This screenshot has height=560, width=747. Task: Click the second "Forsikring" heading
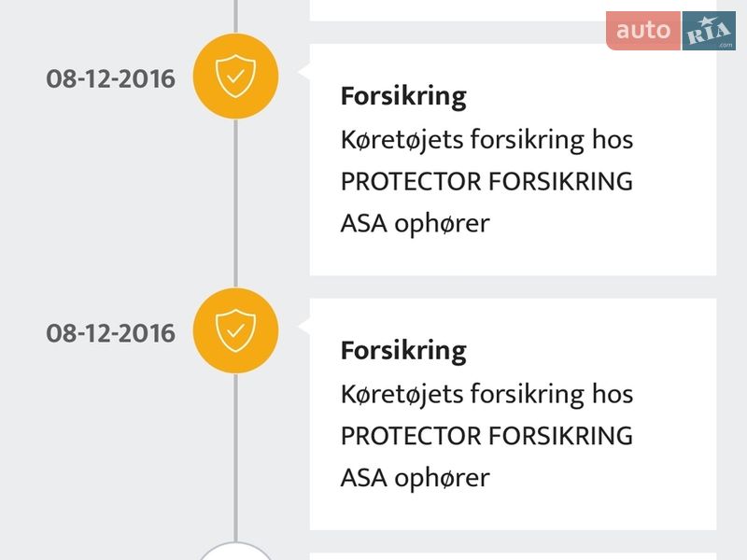402,351
